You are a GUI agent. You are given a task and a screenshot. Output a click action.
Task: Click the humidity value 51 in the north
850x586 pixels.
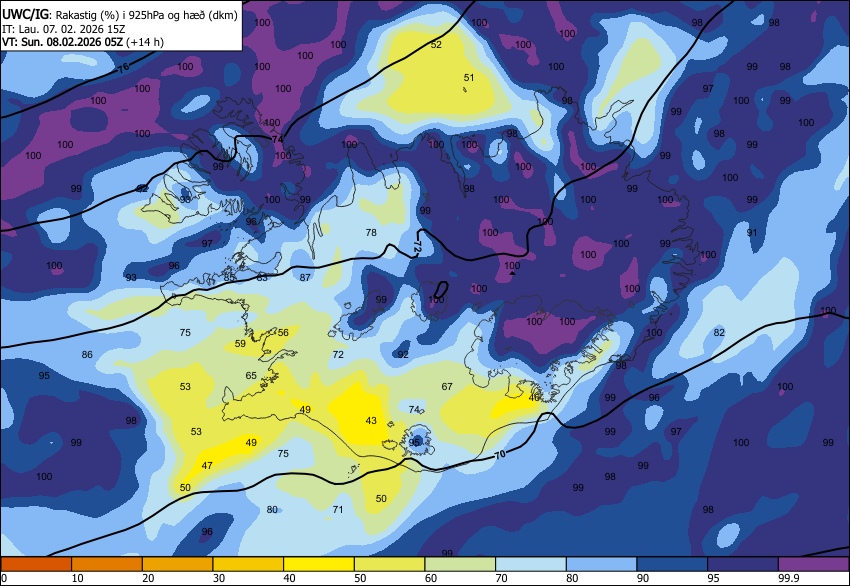pyautogui.click(x=469, y=78)
